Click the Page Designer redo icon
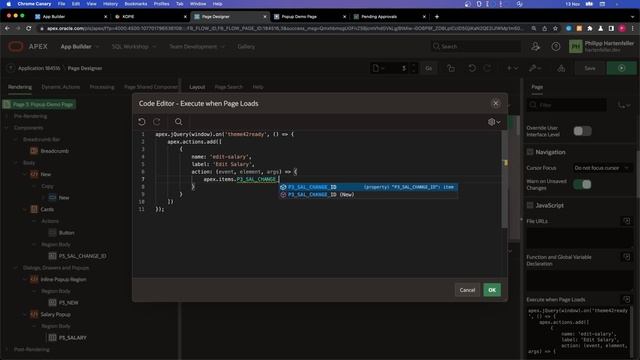 pos(487,68)
